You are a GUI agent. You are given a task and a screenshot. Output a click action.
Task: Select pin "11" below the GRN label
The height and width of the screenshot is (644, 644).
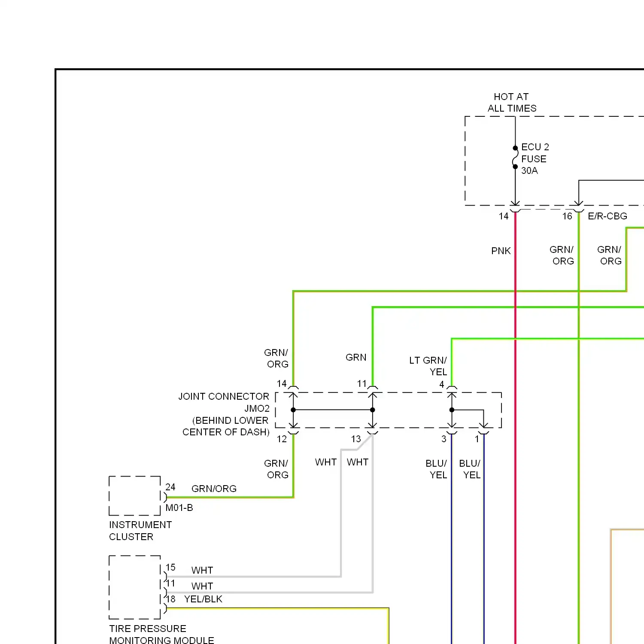click(x=362, y=383)
